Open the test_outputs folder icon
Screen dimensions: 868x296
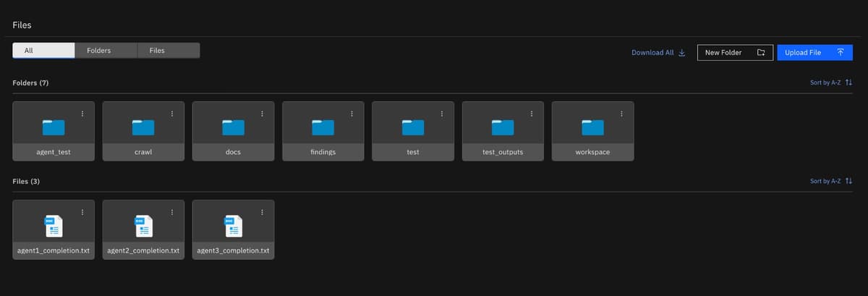tap(503, 127)
